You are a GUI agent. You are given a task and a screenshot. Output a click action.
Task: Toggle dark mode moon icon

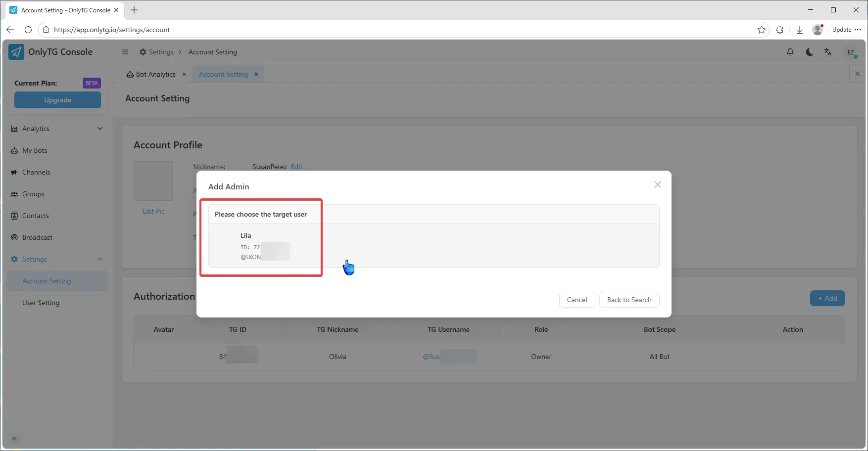tap(809, 52)
